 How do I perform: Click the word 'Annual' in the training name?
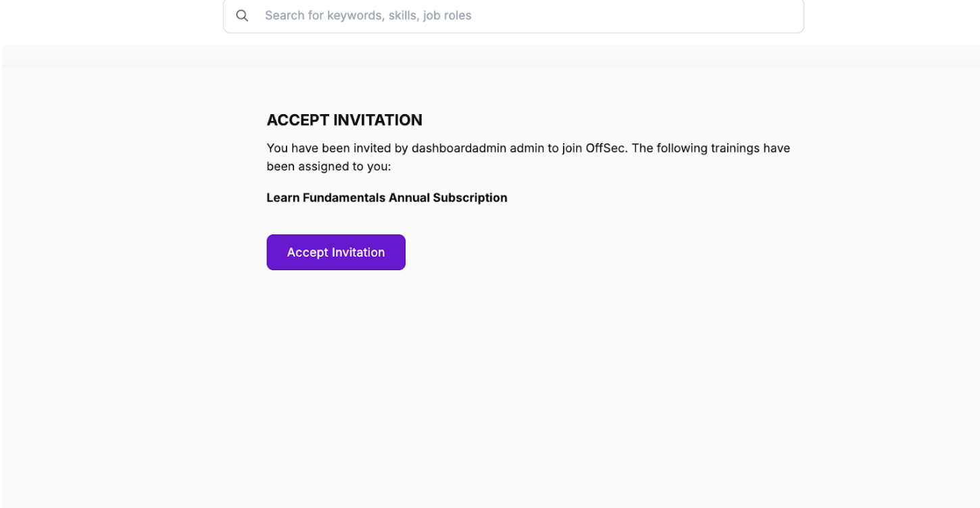click(409, 198)
